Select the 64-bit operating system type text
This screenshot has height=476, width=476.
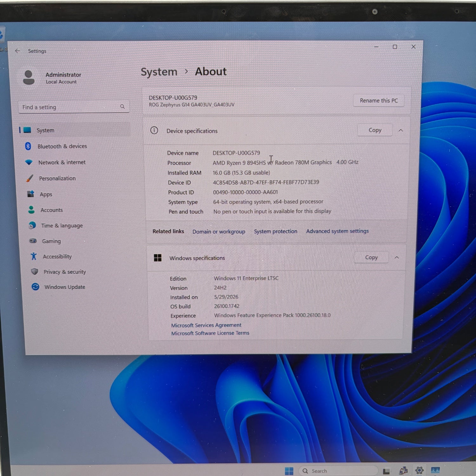point(268,202)
